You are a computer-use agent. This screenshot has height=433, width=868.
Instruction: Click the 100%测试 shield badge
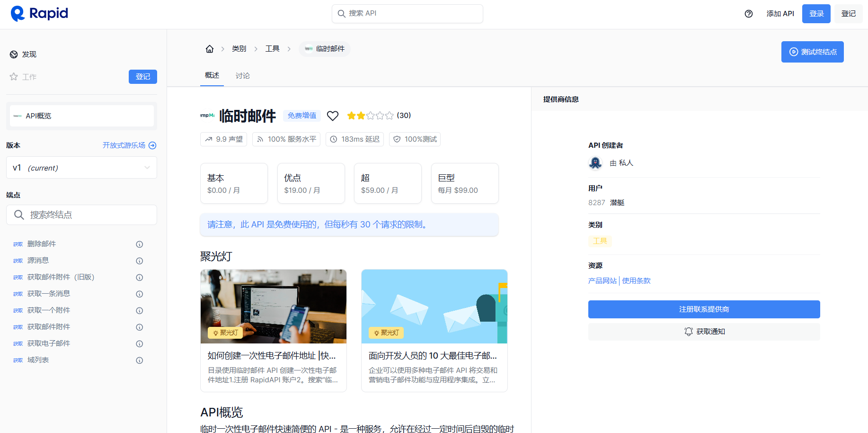click(415, 139)
